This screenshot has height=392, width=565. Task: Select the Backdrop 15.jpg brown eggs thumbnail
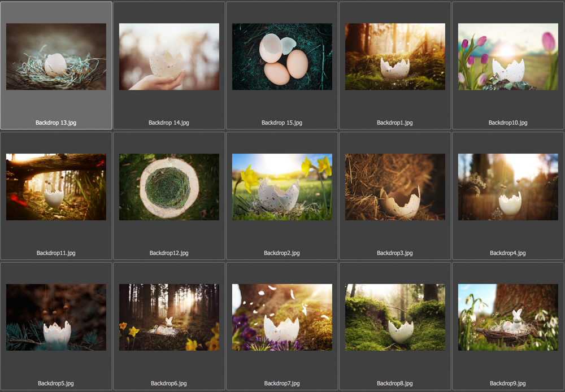282,56
